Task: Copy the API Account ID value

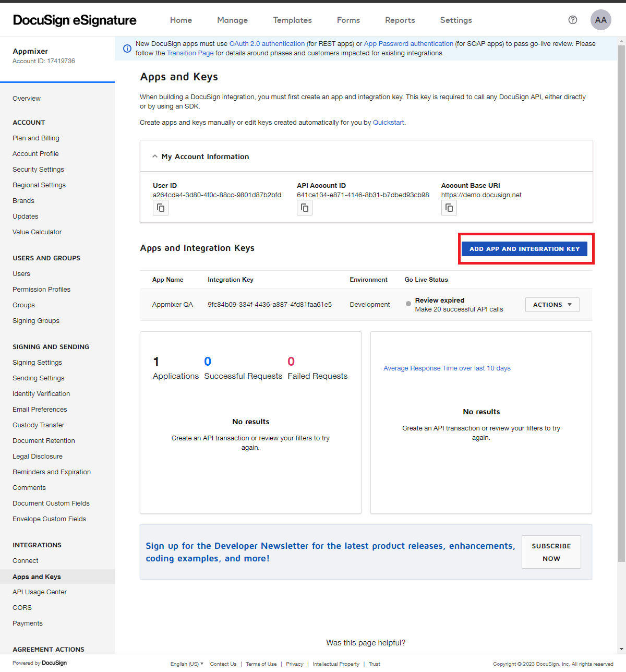Action: tap(305, 208)
